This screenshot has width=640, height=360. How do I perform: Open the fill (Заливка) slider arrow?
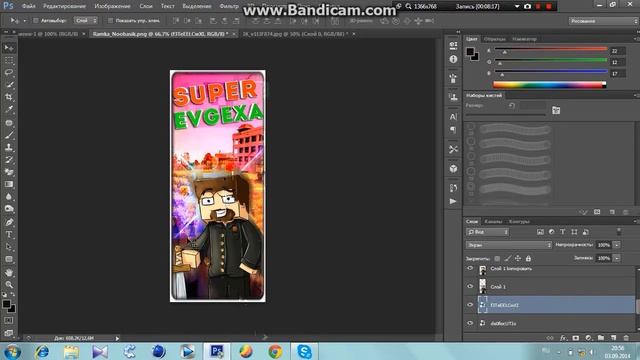pos(617,258)
